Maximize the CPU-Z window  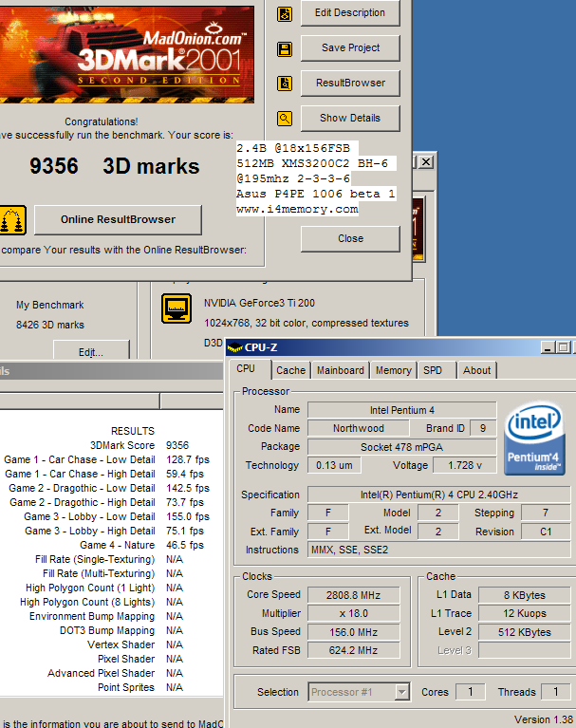(x=563, y=347)
